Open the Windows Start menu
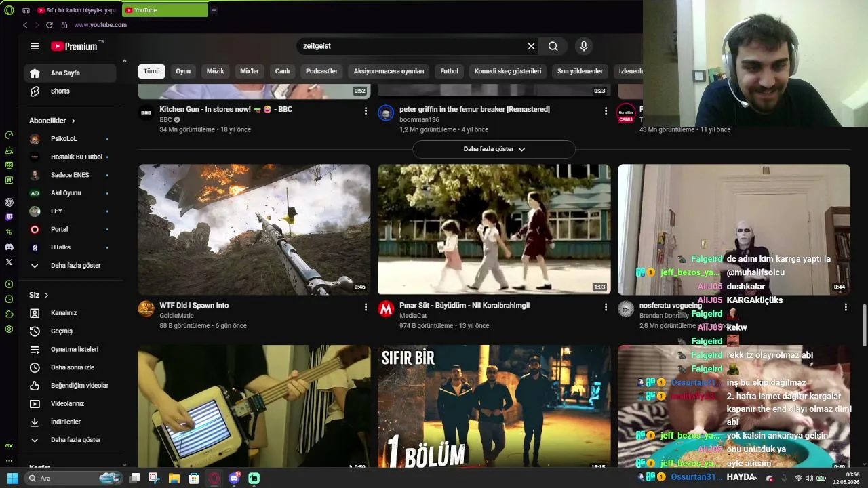The image size is (868, 488). tap(12, 479)
